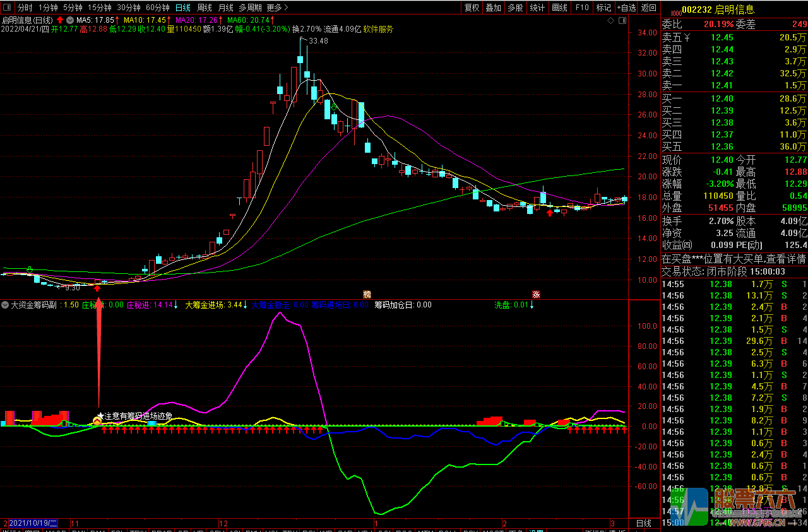Screen dimensions: 808x532
Task: Open the 多周期 view
Action: 251,8
